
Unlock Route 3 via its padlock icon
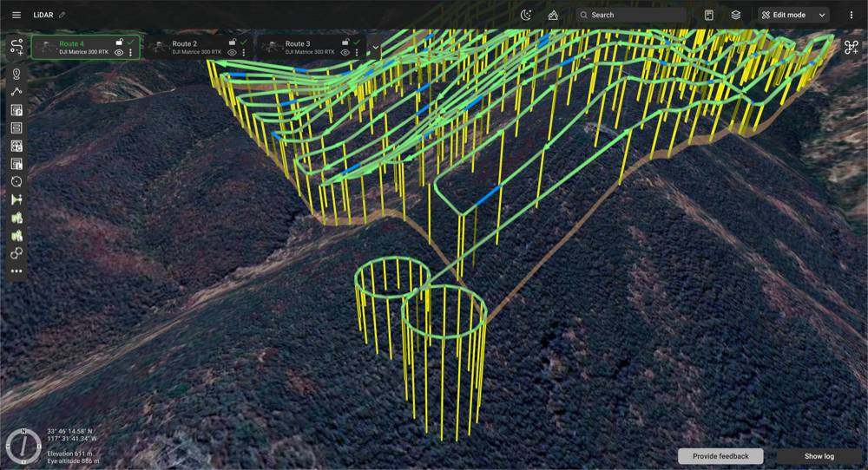tap(345, 42)
